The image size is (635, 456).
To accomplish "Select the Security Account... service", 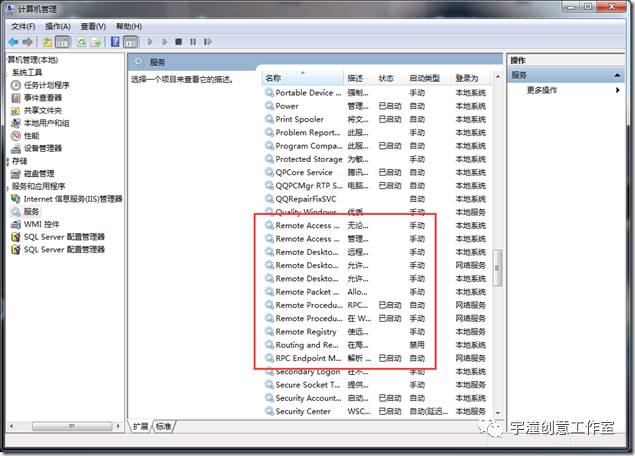I will (377, 398).
